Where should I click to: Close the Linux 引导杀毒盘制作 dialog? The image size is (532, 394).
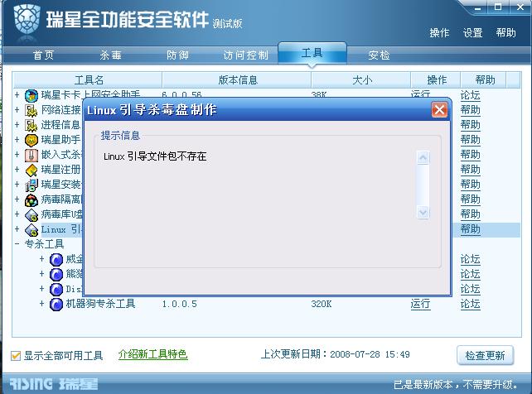(x=439, y=110)
